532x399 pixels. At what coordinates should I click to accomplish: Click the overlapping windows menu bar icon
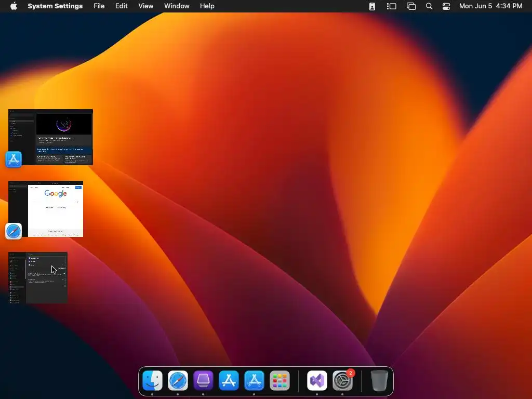411,6
